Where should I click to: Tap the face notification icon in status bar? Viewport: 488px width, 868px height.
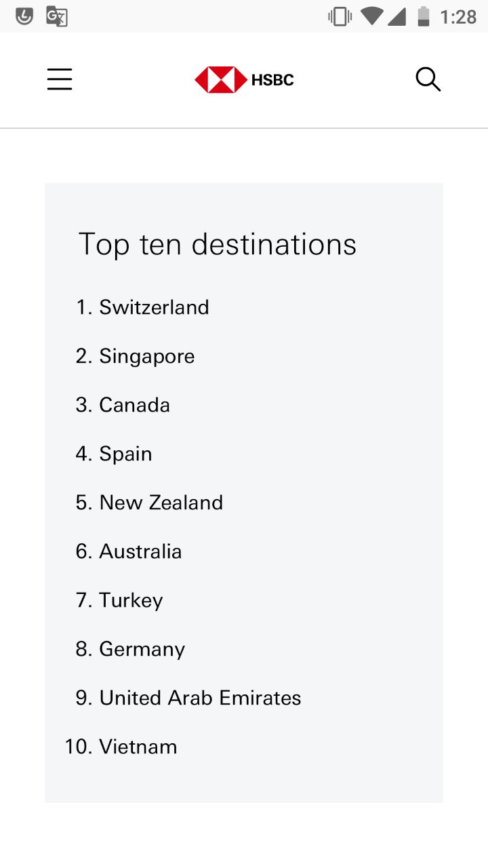(24, 16)
